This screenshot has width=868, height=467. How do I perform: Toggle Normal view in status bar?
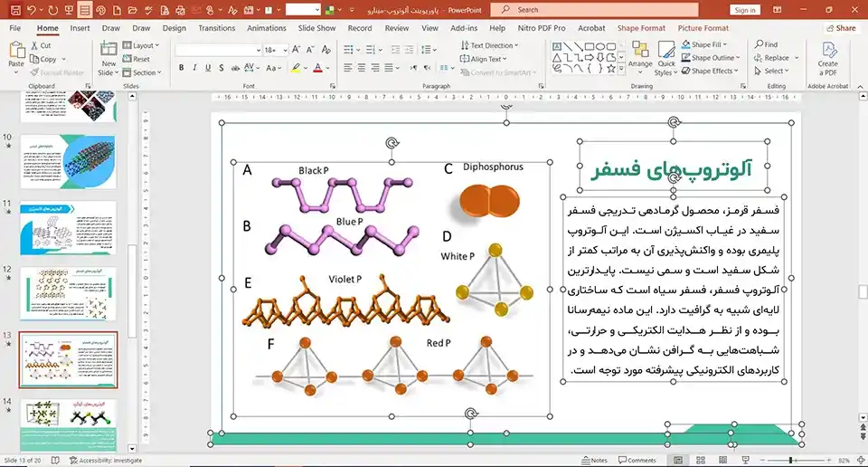[677, 461]
